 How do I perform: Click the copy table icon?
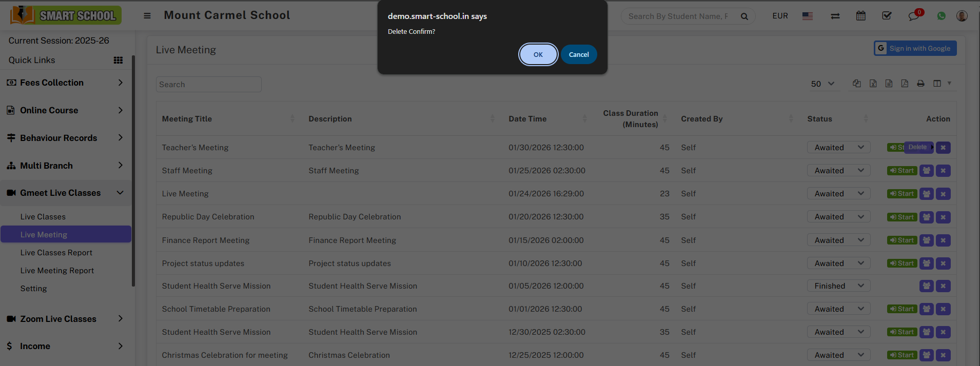856,84
